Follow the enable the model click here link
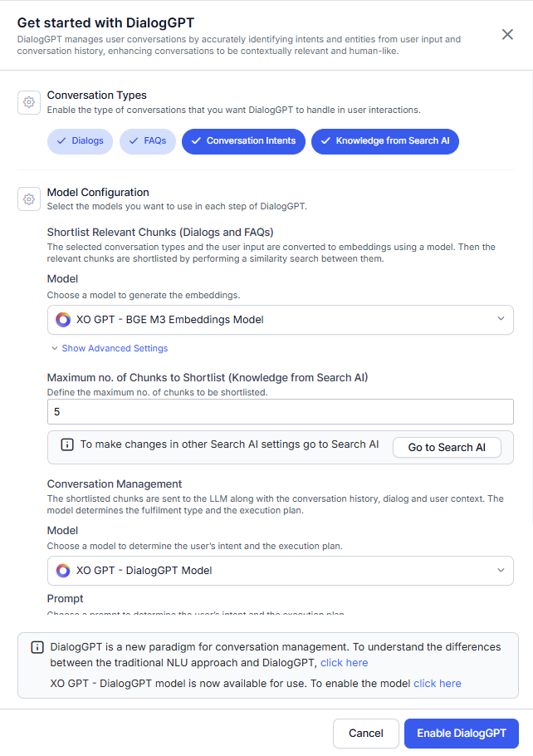This screenshot has height=756, width=533. [x=437, y=684]
